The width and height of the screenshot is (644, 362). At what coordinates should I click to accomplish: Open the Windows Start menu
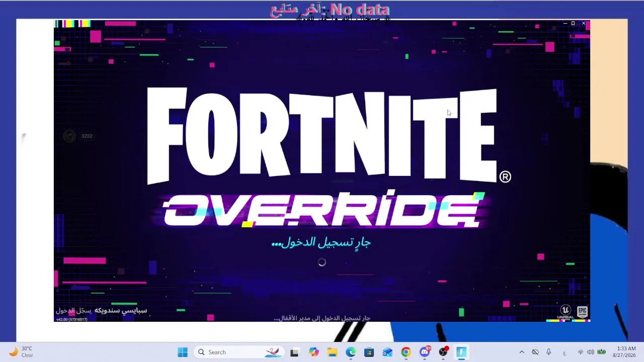point(183,352)
